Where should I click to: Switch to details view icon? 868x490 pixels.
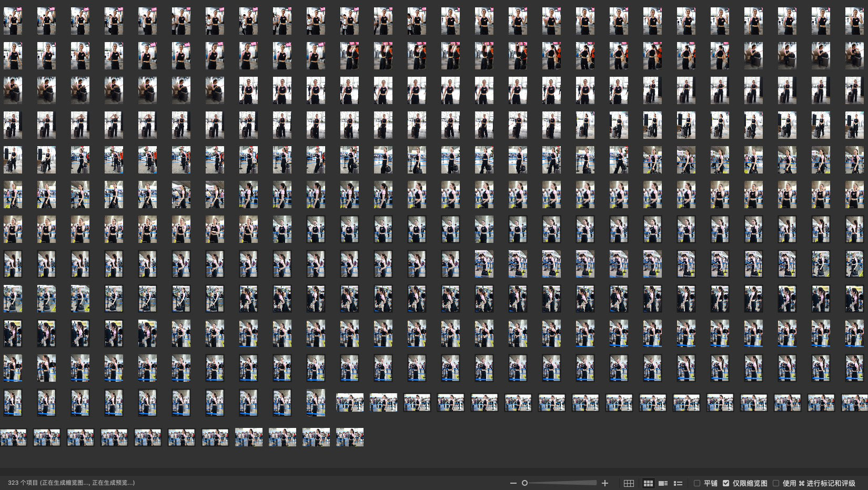point(663,483)
